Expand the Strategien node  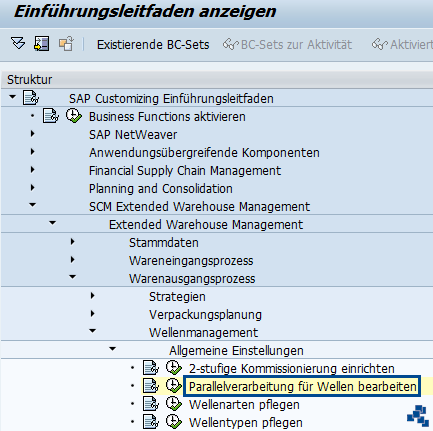(92, 296)
